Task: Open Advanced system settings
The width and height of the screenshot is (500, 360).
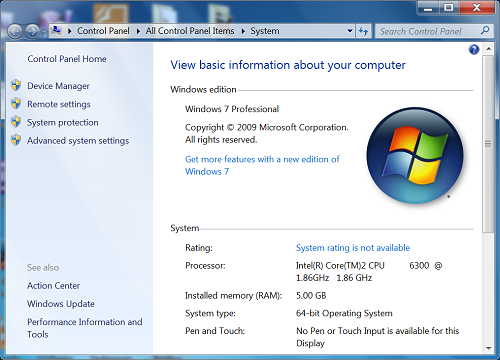Action: 78,141
